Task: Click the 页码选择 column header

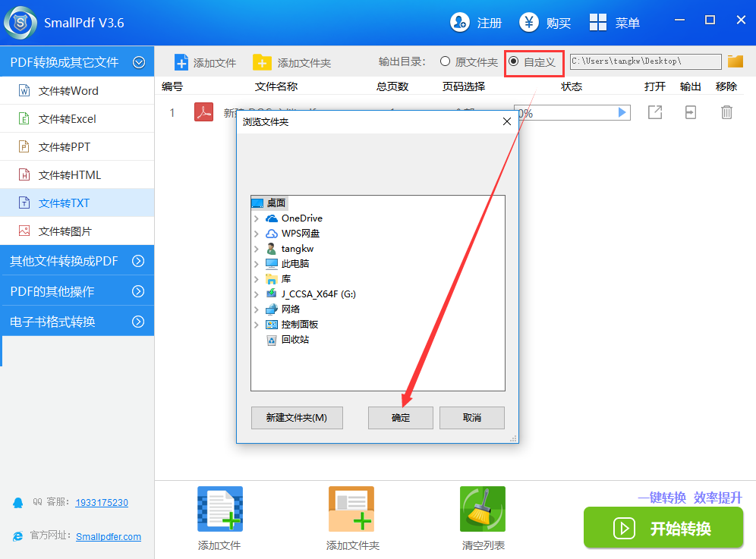Action: pos(464,86)
